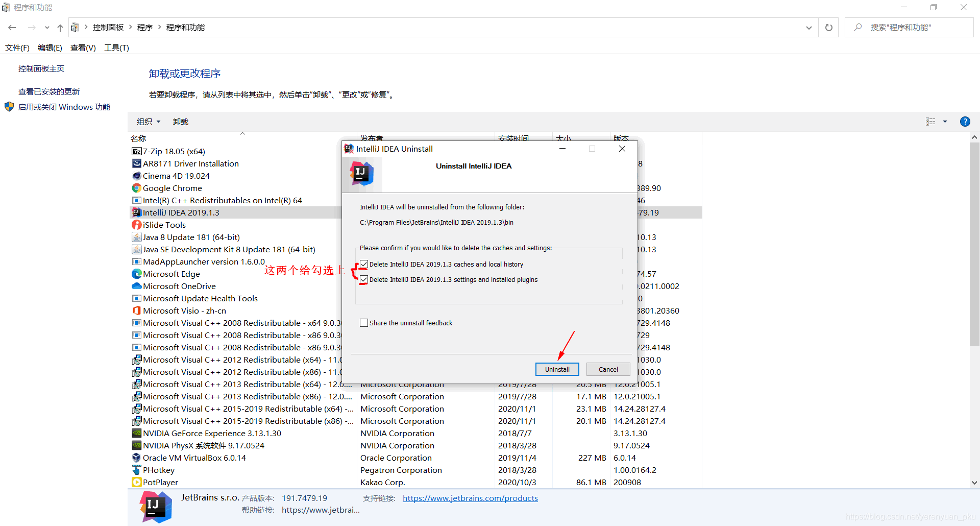Click the IntelliJ logo in uninstall dialog header
Screen dimensions: 980x526
362,174
